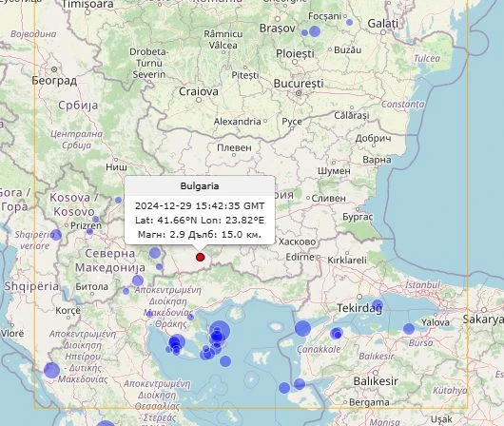The image size is (504, 426).
Task: Click the Tulcea region label
Action: coord(427,59)
